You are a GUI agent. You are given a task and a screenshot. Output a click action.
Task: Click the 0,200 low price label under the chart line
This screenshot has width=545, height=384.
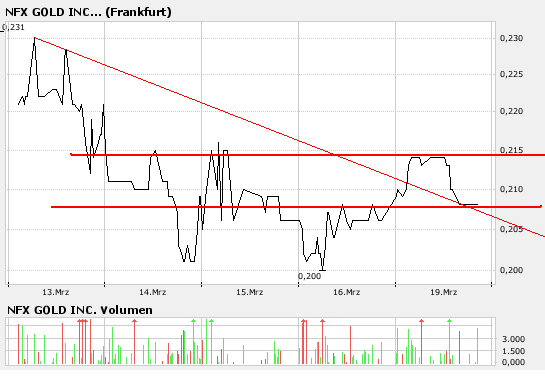point(309,276)
